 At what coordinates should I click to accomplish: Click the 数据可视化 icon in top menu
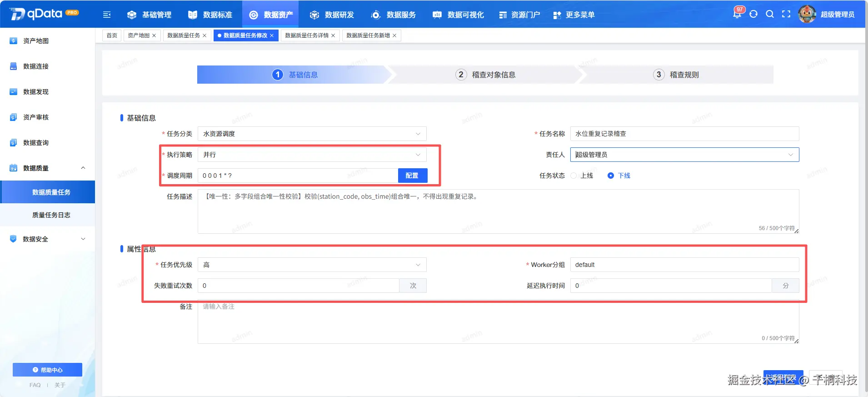[437, 15]
